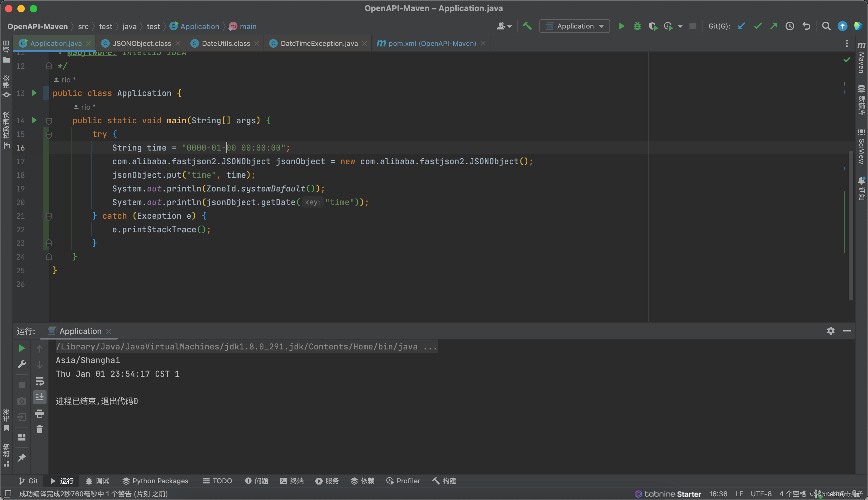The image size is (868, 500).
Task: Switch to the pom.xml (OpenAPI-Maven) tab
Action: [x=432, y=43]
